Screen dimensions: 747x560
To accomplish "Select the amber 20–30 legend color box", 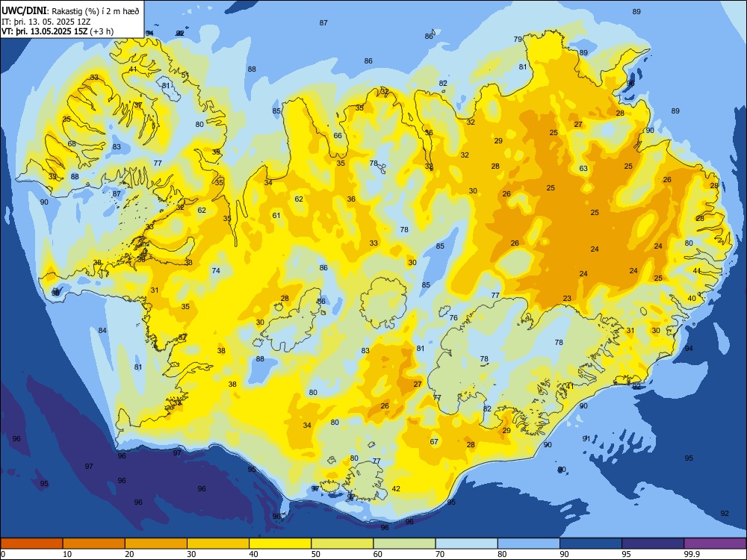I will [x=156, y=544].
